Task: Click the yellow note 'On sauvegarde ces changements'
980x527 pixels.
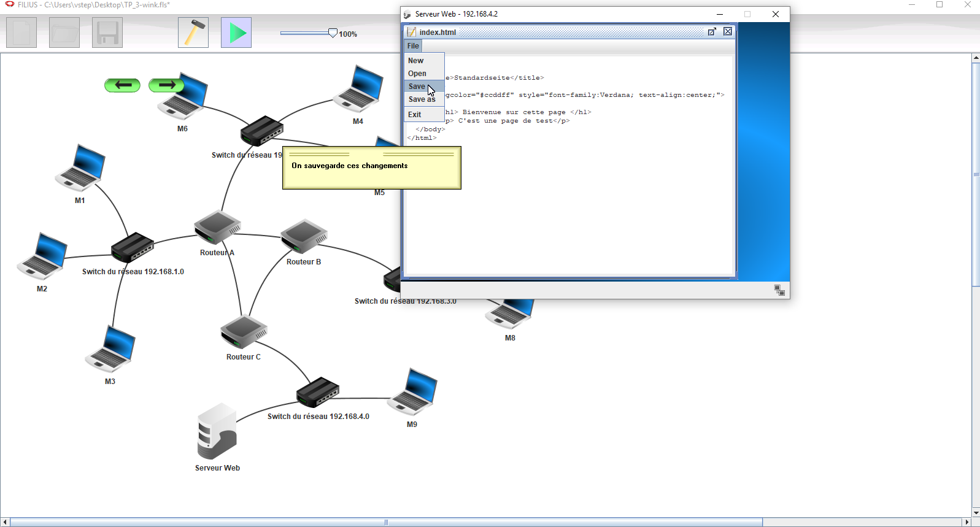Action: (372, 167)
